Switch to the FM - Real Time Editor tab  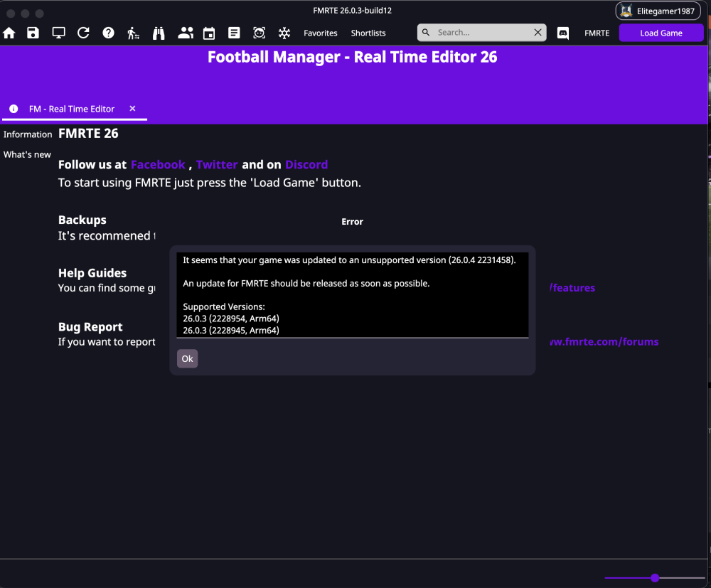coord(71,109)
